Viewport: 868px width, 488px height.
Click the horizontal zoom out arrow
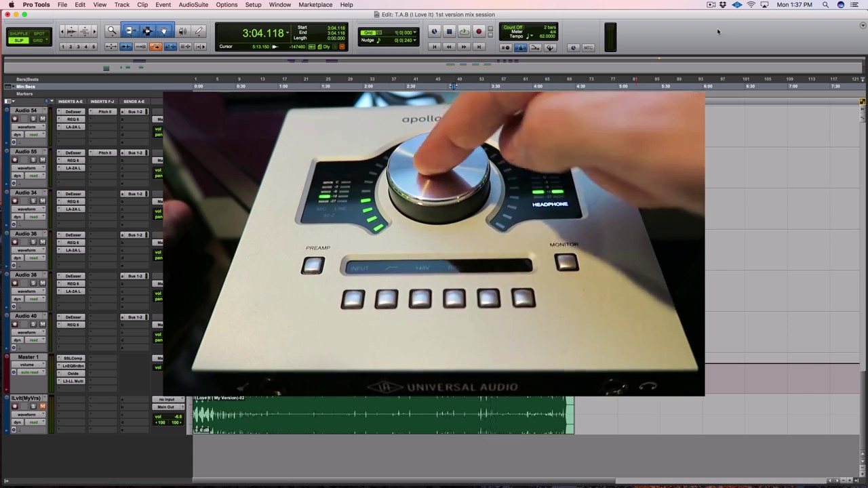62,31
